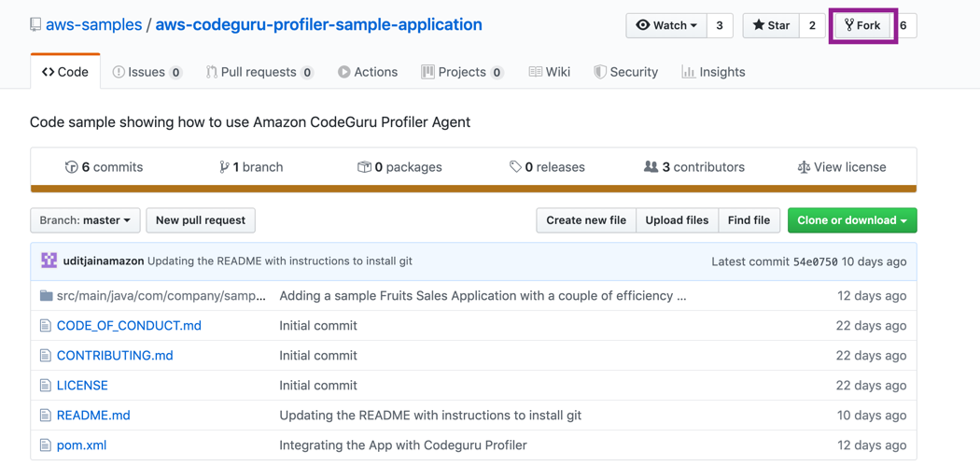The height and width of the screenshot is (466, 980).
Task: Click '12 days ago' in pom.xml row
Action: coord(872,445)
